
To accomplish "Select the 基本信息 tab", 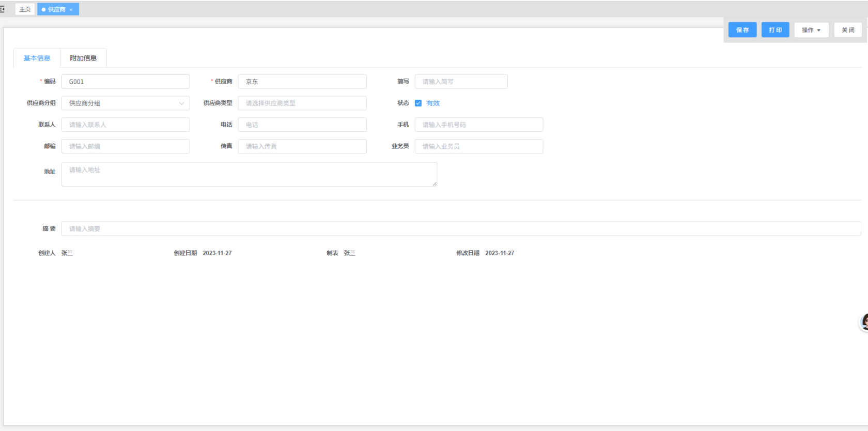I will coord(37,58).
